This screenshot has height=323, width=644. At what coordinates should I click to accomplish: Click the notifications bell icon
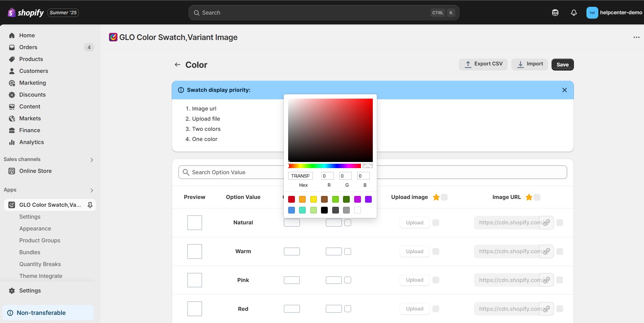574,13
